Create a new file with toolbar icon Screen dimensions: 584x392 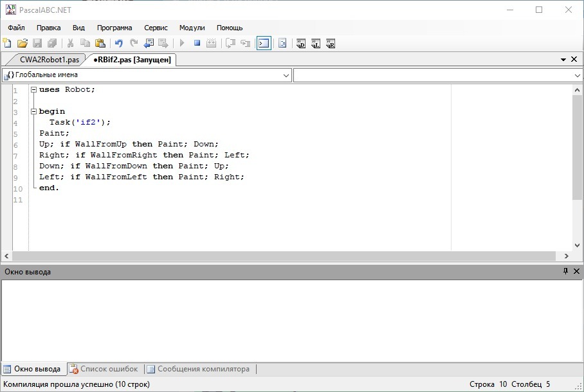[7, 44]
